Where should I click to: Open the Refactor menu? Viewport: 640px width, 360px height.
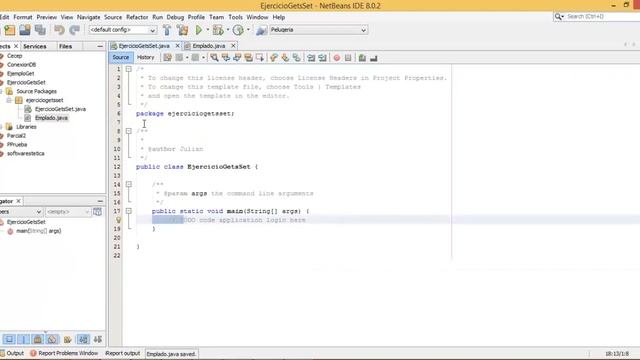click(x=137, y=17)
